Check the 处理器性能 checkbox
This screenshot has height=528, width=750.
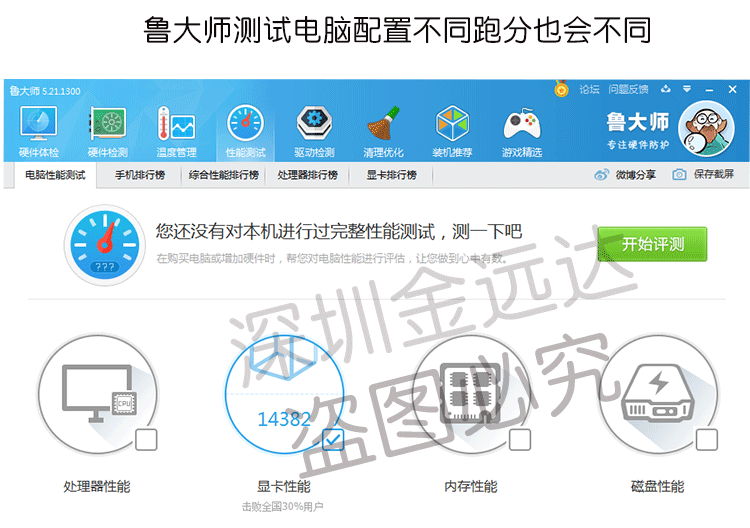point(146,440)
